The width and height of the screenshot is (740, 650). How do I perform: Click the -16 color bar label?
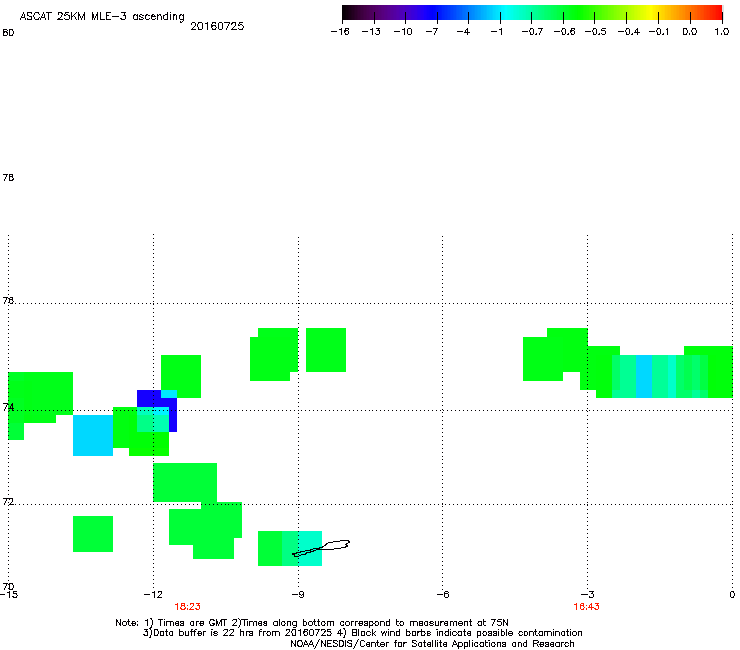coord(340,32)
